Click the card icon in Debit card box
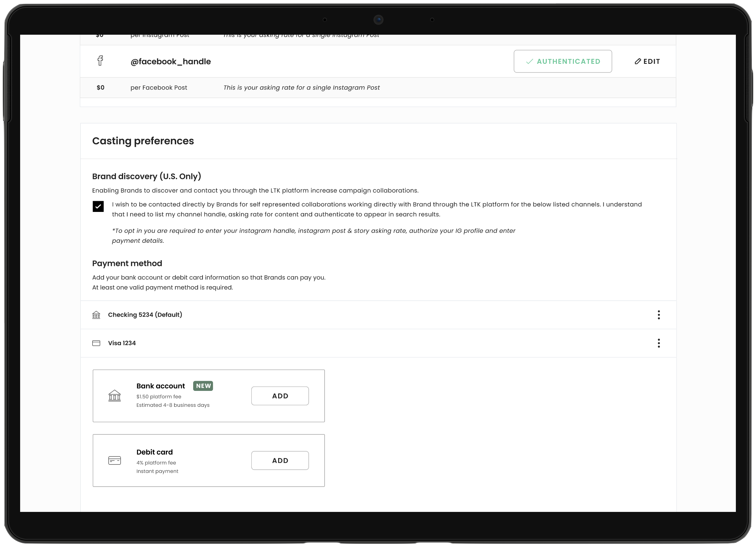Screen dimensions: 756x548 [x=114, y=461]
